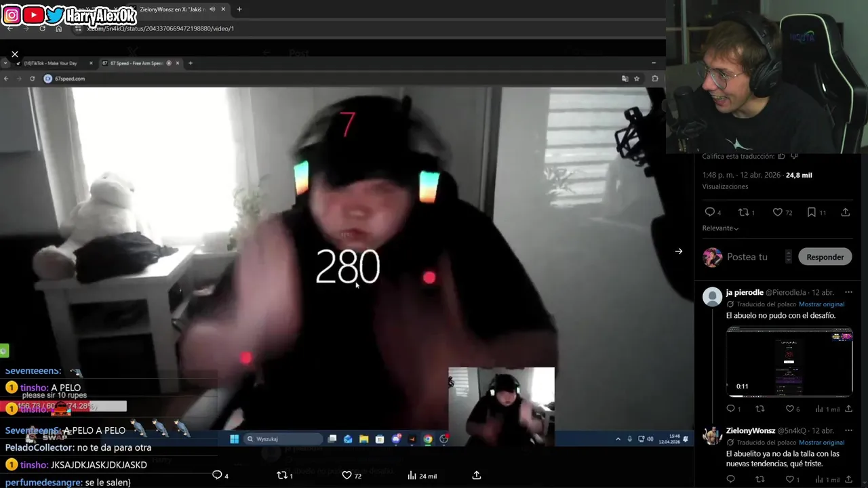
Task: Open ja pierodle's profile avatar
Action: (712, 297)
